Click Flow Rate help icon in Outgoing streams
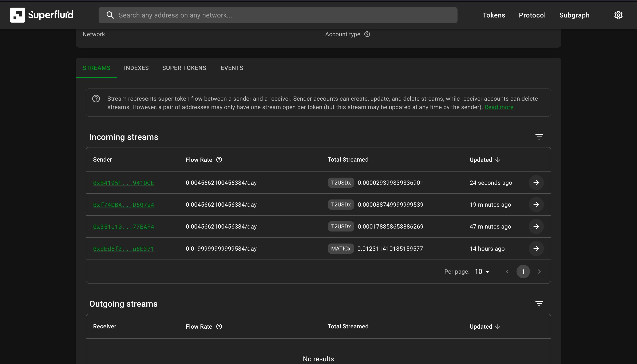 (219, 327)
